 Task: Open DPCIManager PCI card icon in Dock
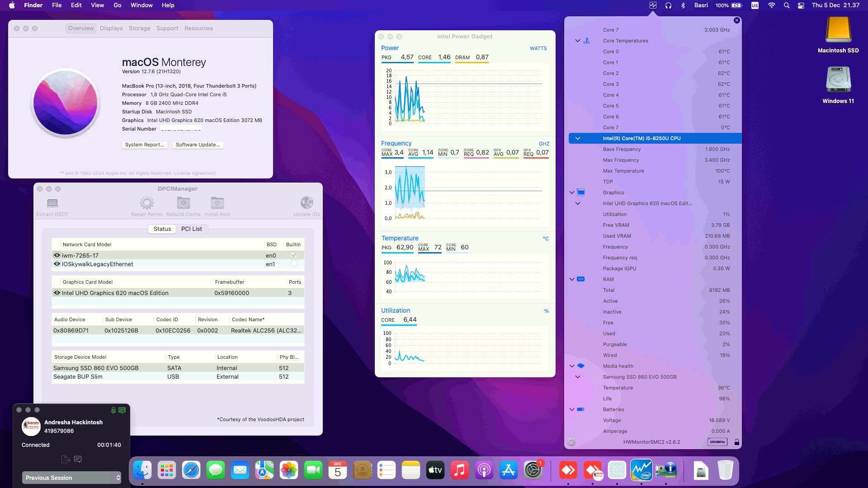(x=665, y=470)
